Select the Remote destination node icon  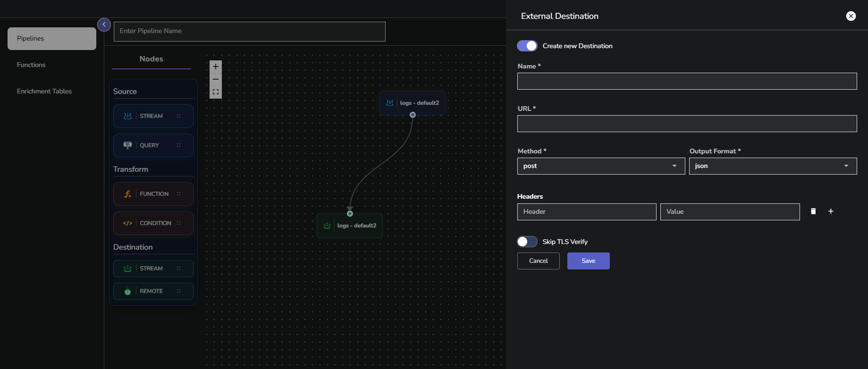(x=127, y=291)
